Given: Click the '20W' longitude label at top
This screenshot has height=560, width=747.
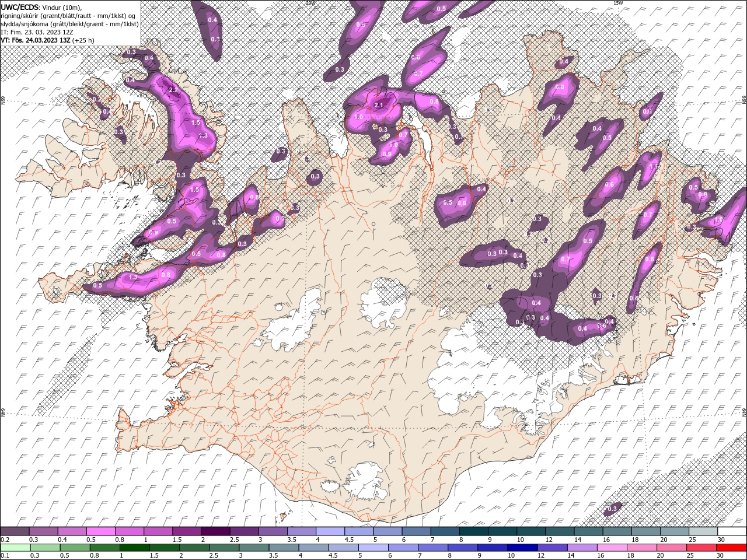Looking at the screenshot, I should point(310,3).
